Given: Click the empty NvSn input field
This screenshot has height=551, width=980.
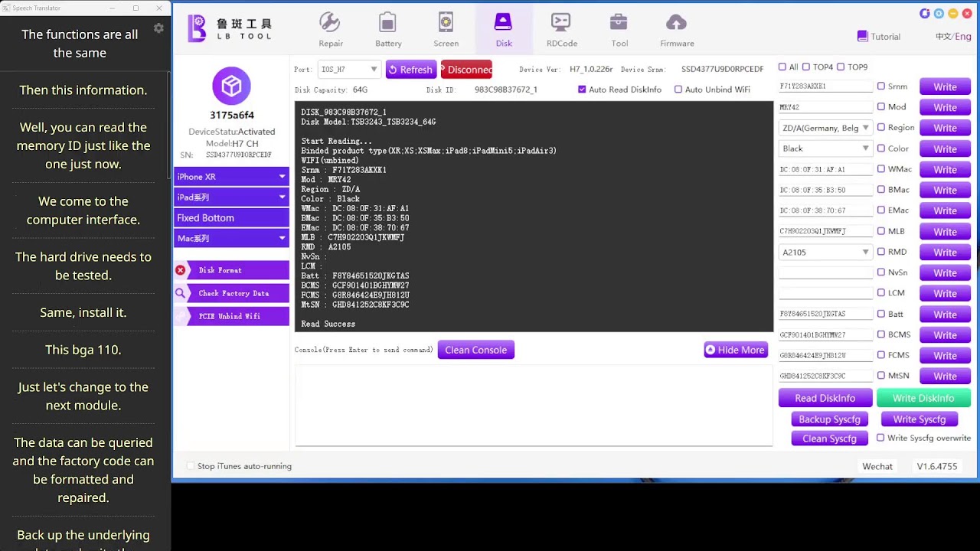Looking at the screenshot, I should [825, 272].
